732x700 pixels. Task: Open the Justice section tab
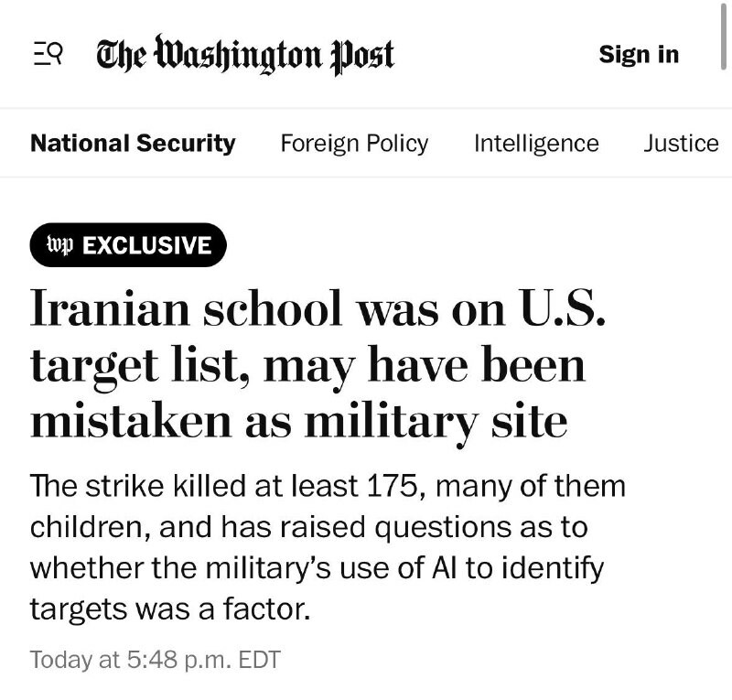[x=681, y=144]
